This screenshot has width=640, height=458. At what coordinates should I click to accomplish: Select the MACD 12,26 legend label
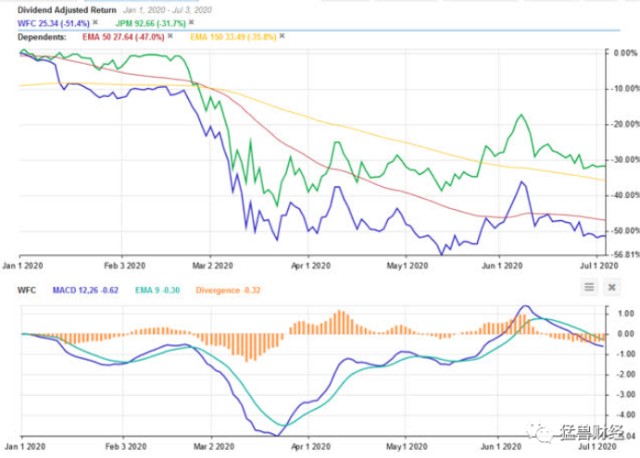[85, 290]
